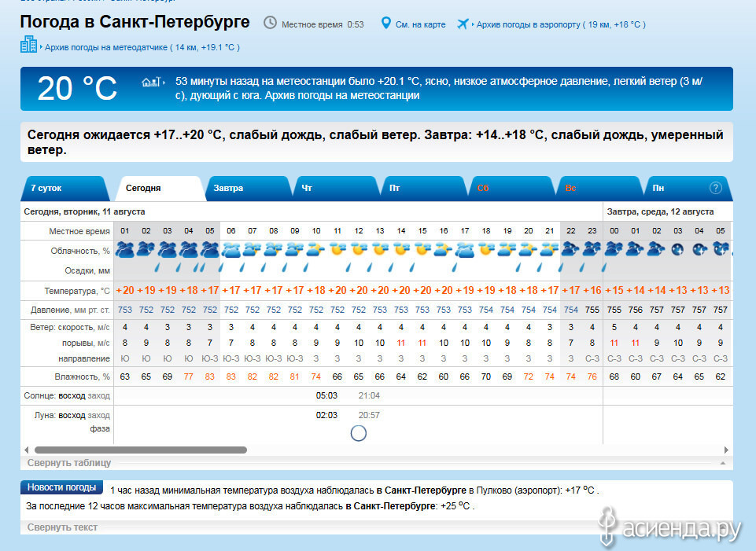
Task: Click the Температура, °C row label
Action: click(x=77, y=291)
